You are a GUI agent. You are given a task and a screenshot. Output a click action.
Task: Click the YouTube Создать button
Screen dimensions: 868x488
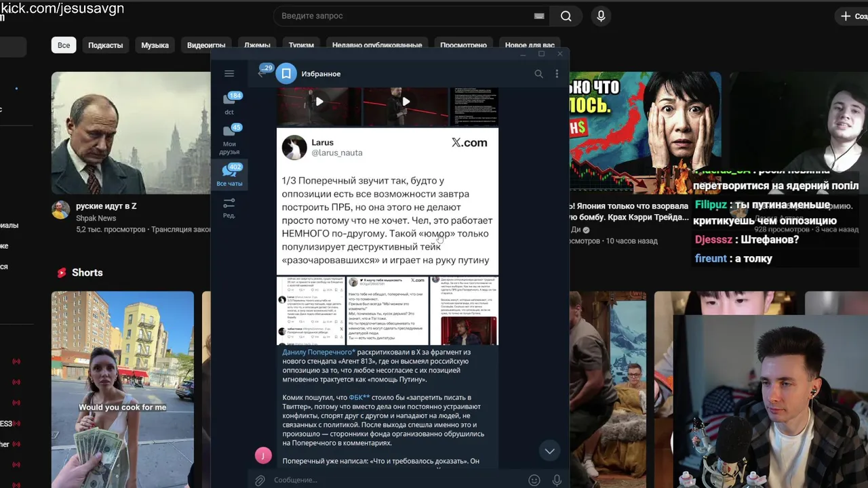pos(853,16)
